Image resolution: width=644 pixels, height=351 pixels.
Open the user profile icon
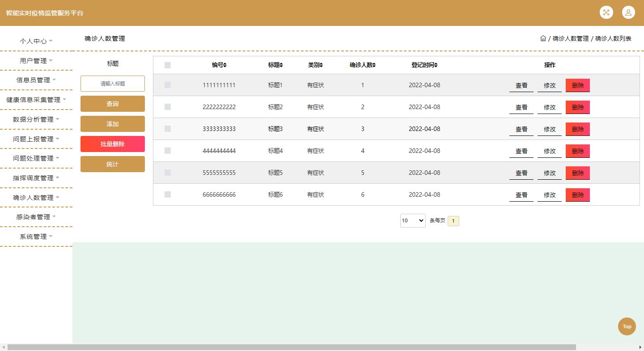pos(628,13)
